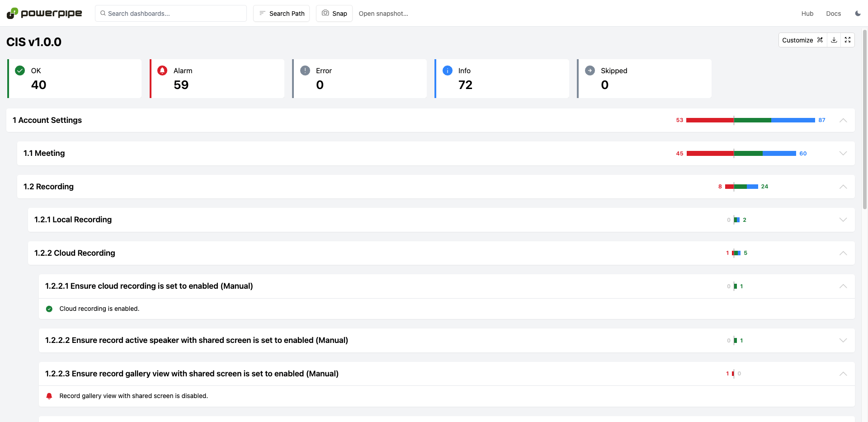The height and width of the screenshot is (422, 868).
Task: Expand the 1.1 Meeting section
Action: (844, 153)
